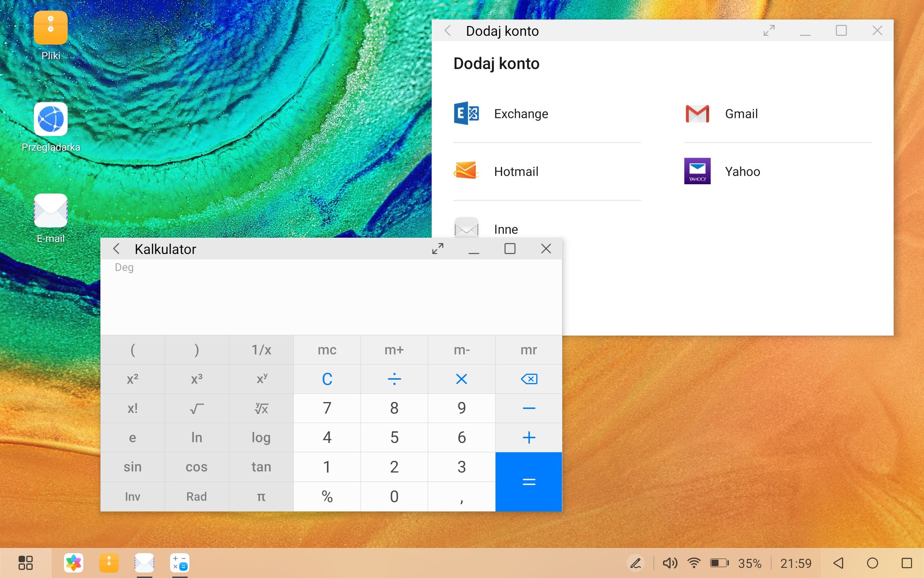Clear the calculator with C

point(327,379)
